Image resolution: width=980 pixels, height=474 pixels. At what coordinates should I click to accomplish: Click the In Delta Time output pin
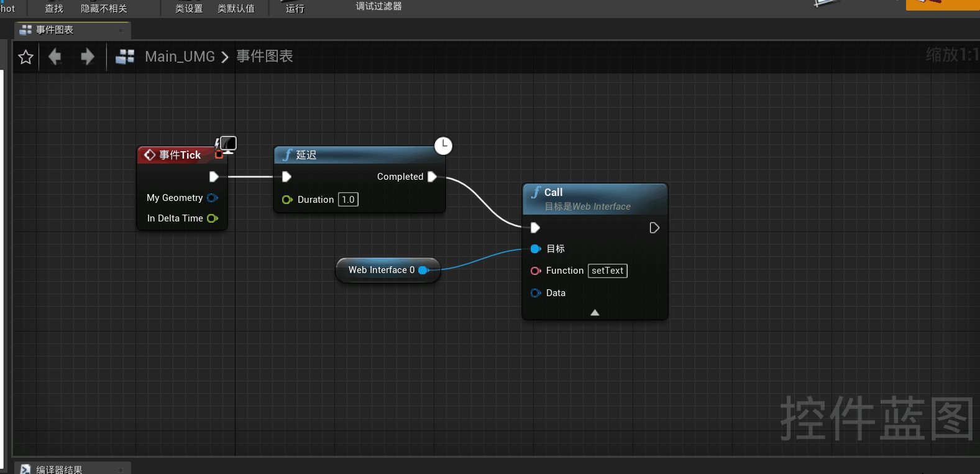[213, 218]
